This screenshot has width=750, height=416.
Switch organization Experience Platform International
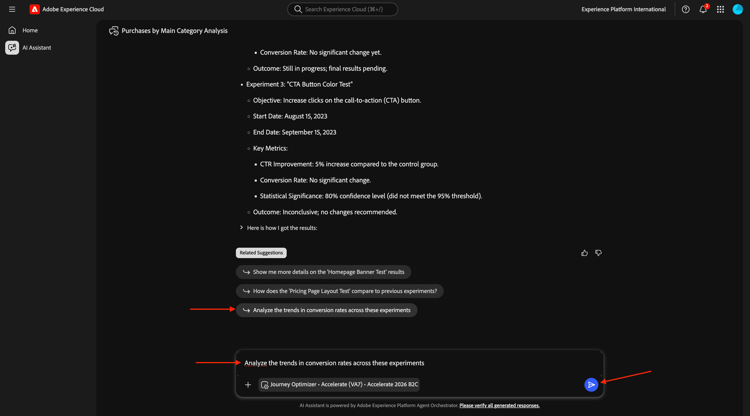[x=623, y=9]
